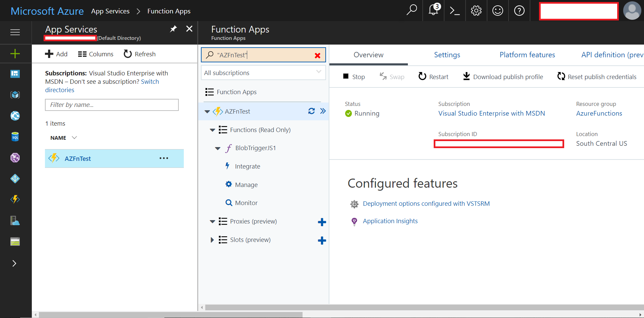Toggle the hamburger menu in sidebar
644x318 pixels.
click(x=15, y=32)
